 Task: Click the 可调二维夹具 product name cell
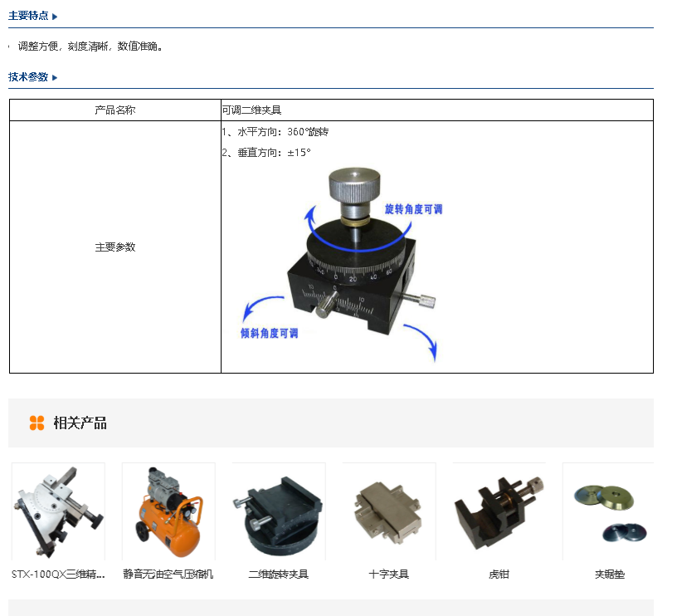251,110
